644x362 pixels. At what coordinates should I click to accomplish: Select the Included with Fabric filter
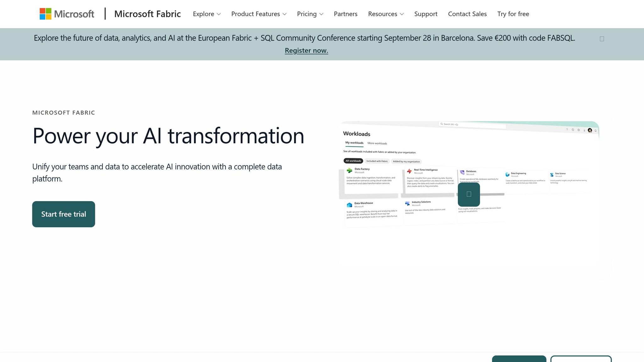tap(377, 161)
